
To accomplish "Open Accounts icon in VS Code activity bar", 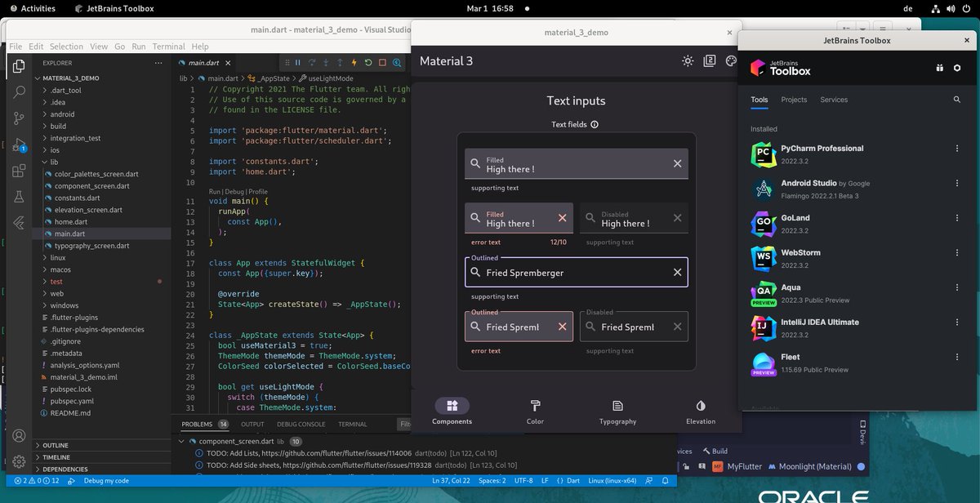I will click(x=19, y=436).
